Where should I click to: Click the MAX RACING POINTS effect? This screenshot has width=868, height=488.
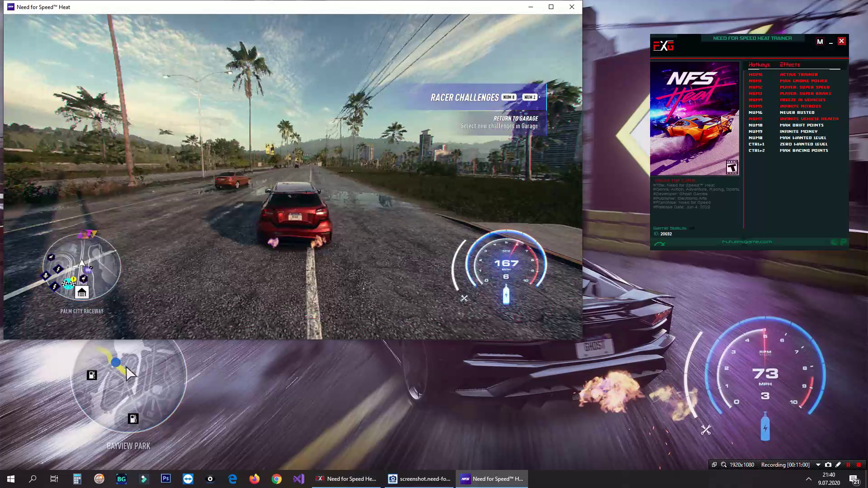tap(804, 150)
